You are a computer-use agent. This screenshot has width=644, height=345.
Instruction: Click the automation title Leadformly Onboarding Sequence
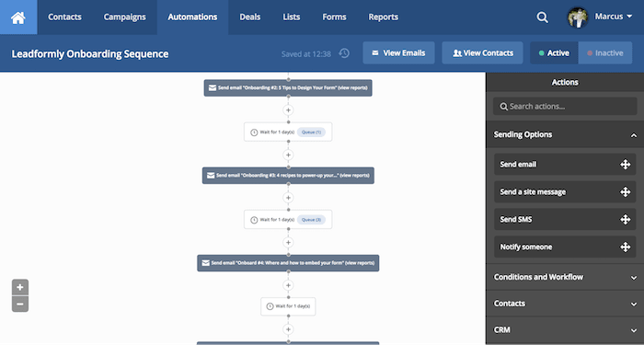click(x=90, y=53)
